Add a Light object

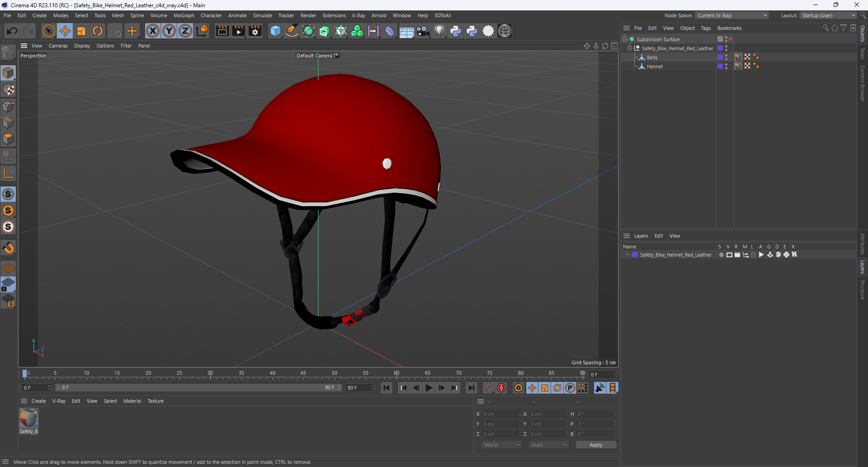(439, 31)
